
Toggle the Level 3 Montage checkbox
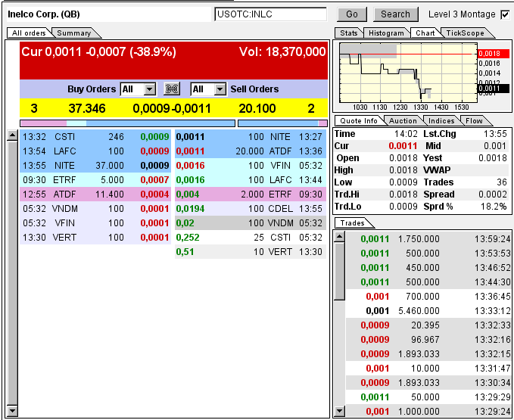pos(505,14)
